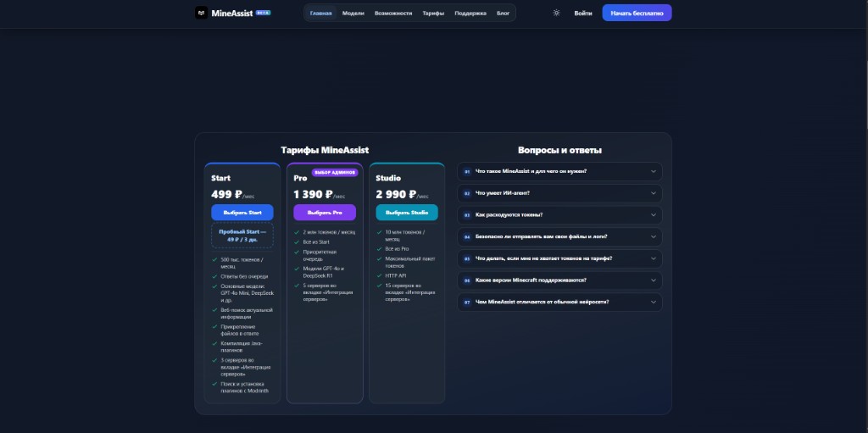Click the BETA badge beside MineAssist
The height and width of the screenshot is (433, 868).
pyautogui.click(x=263, y=13)
